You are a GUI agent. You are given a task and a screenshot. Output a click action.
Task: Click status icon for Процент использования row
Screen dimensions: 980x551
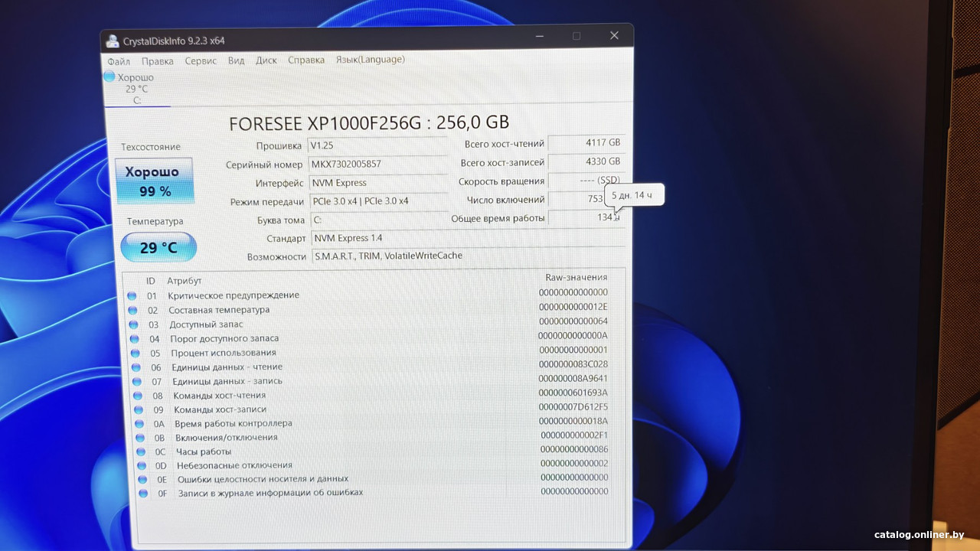136,353
